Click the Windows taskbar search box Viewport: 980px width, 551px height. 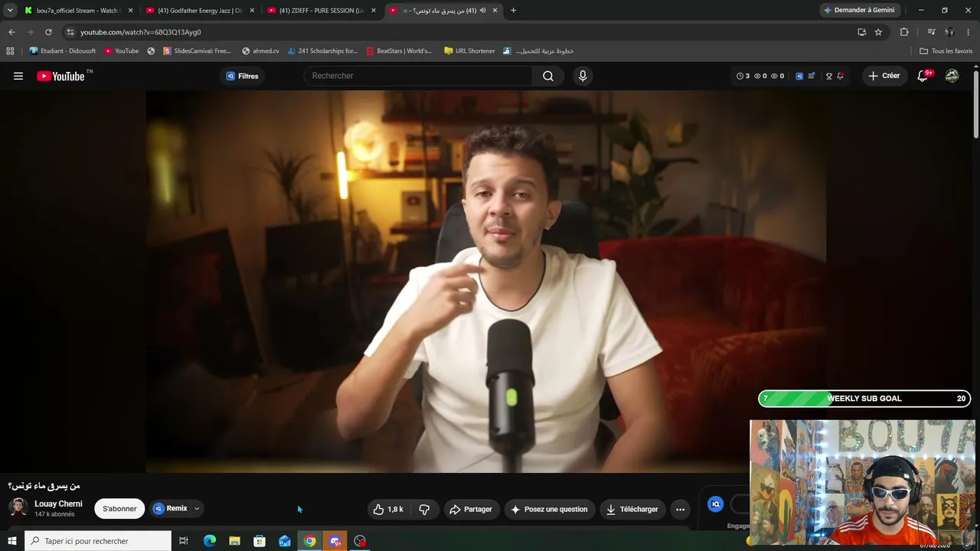(x=98, y=541)
